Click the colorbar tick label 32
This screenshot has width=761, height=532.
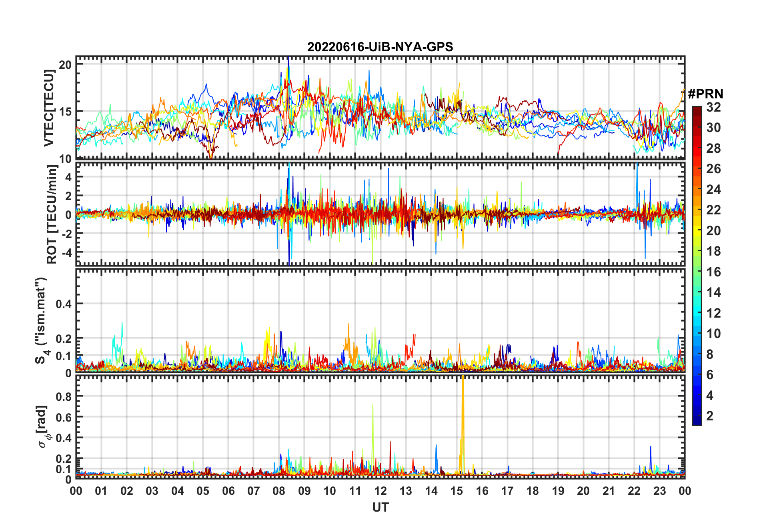click(x=713, y=107)
